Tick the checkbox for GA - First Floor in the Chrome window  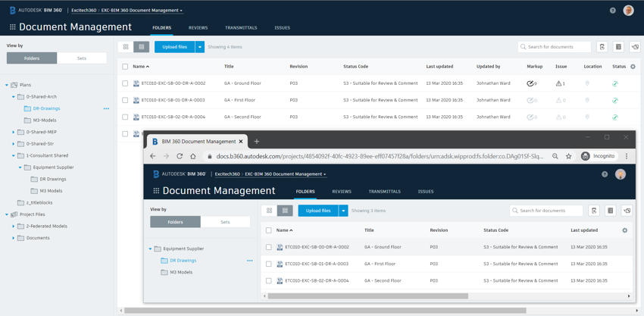click(269, 264)
